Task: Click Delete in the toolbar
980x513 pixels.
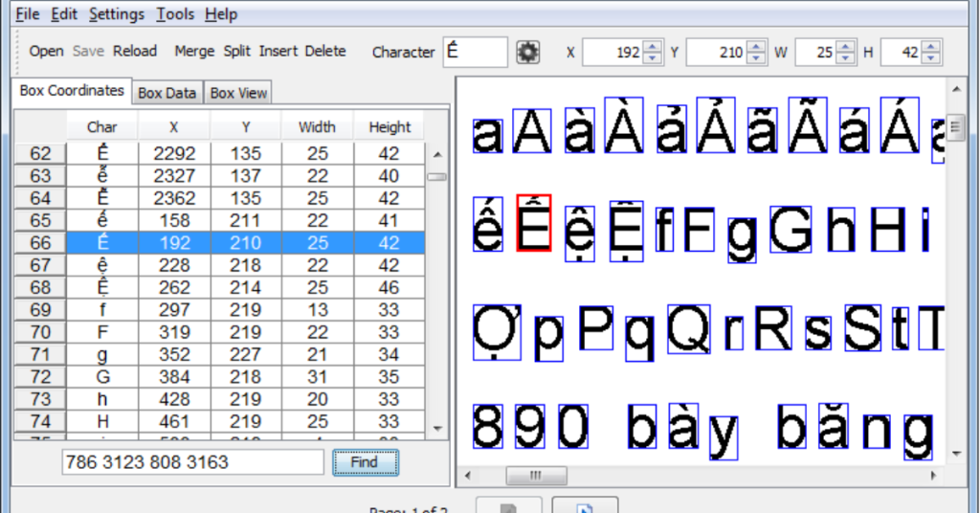Action: tap(325, 52)
